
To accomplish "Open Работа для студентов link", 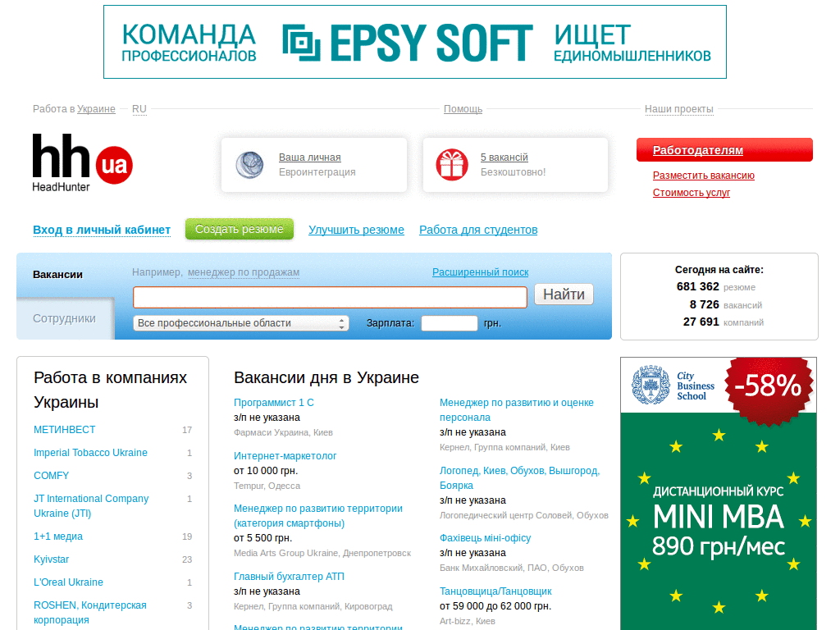I will coord(478,230).
